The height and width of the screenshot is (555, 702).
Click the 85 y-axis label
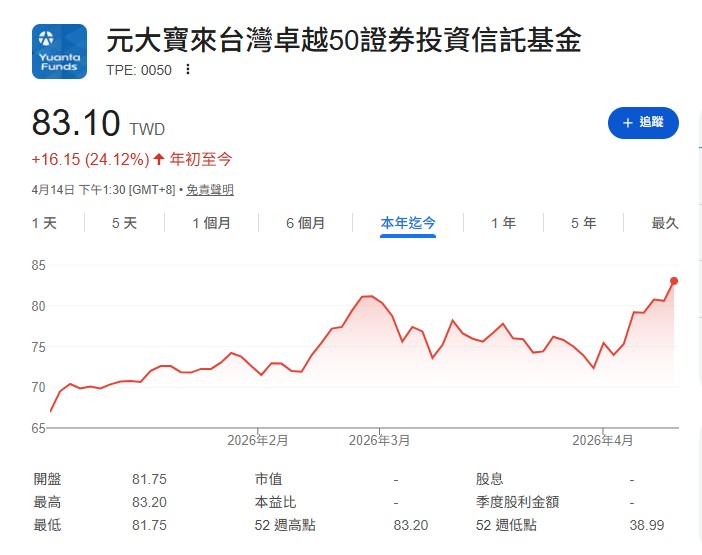39,265
